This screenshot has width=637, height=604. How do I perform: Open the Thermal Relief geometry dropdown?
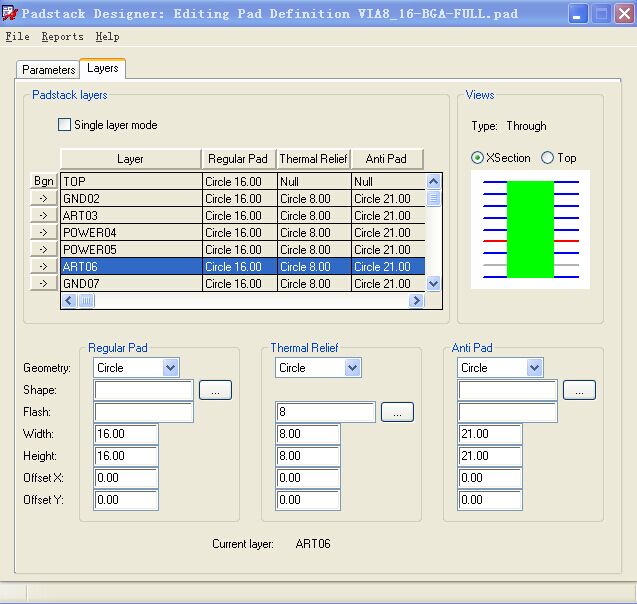pyautogui.click(x=351, y=368)
